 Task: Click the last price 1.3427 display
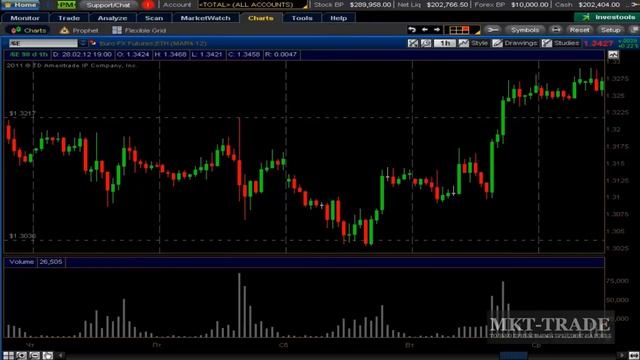(598, 43)
